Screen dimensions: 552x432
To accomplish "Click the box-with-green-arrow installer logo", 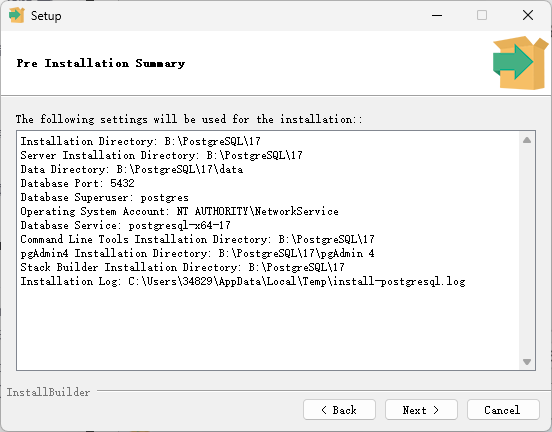I will [x=520, y=62].
